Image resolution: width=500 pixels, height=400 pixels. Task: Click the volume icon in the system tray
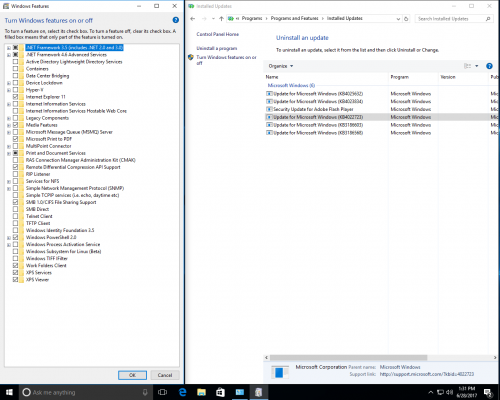[x=449, y=392]
